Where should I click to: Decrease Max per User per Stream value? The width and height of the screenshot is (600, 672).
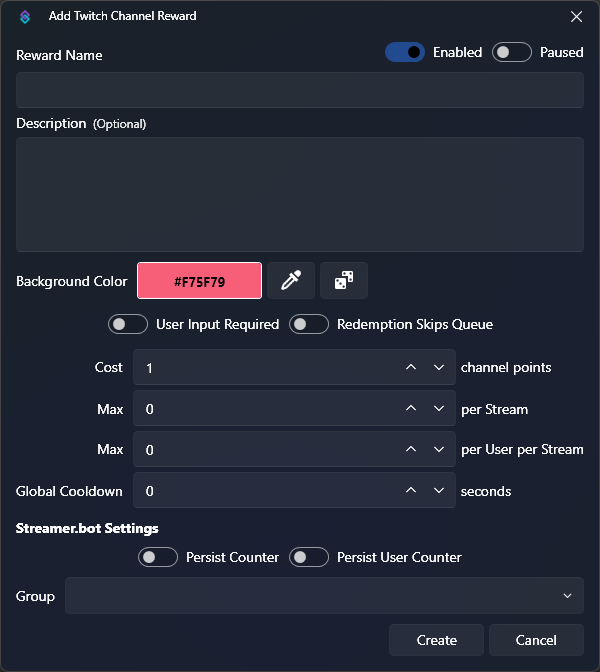click(439, 450)
